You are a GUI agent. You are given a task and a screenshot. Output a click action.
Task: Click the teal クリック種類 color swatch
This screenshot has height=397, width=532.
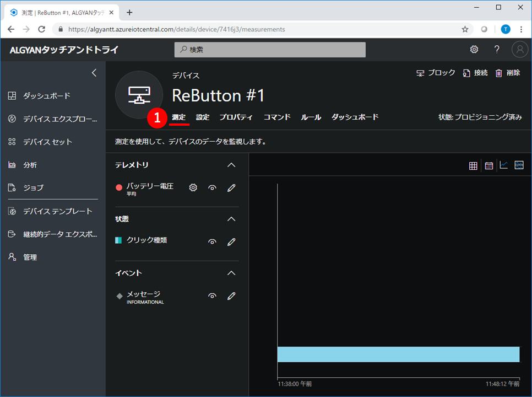click(118, 240)
